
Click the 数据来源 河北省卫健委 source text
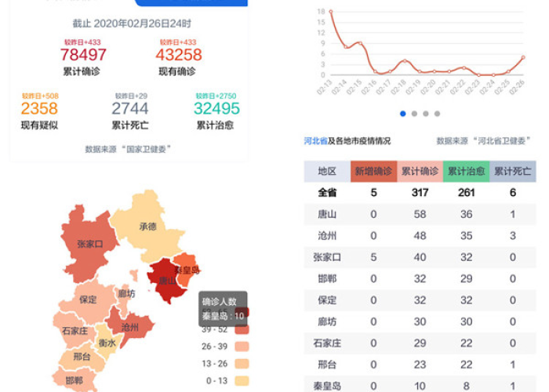point(484,140)
